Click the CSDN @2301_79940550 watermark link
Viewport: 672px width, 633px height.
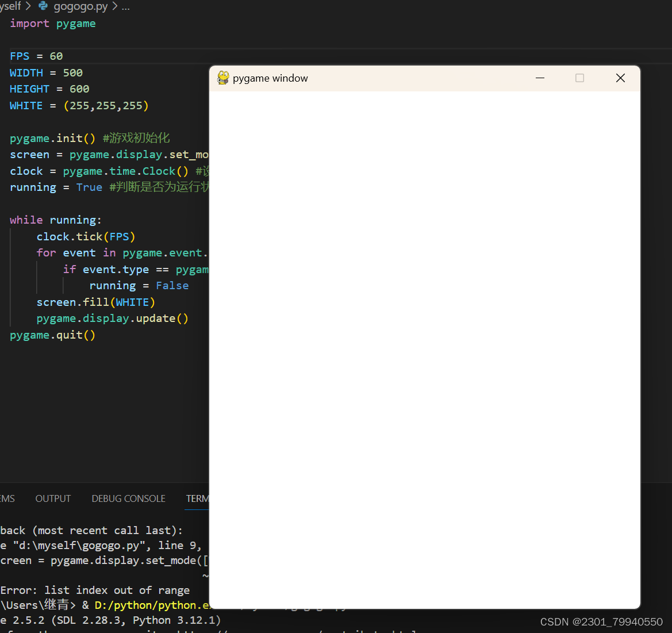pyautogui.click(x=601, y=622)
